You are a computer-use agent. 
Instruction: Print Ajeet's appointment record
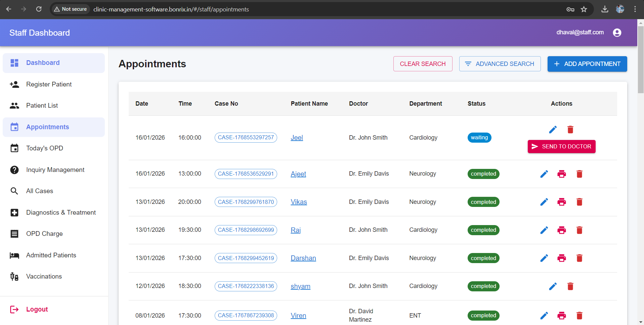click(x=562, y=174)
